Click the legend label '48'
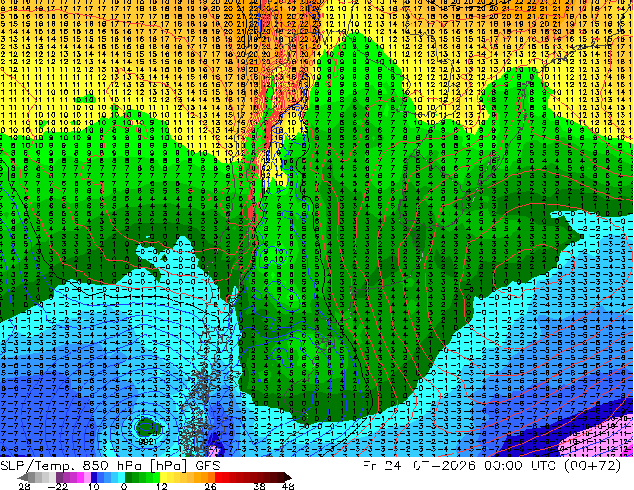The width and height of the screenshot is (634, 490). pyautogui.click(x=288, y=486)
